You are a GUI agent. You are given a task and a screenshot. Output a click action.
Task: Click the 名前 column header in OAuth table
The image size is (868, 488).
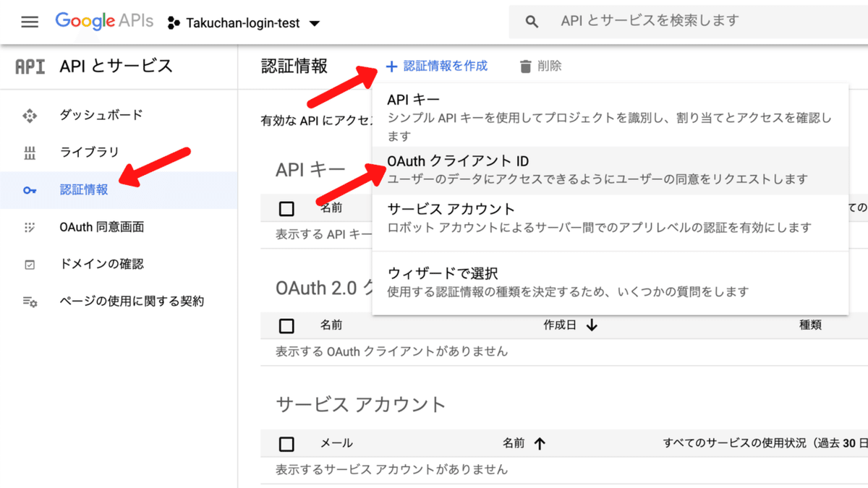coord(331,325)
